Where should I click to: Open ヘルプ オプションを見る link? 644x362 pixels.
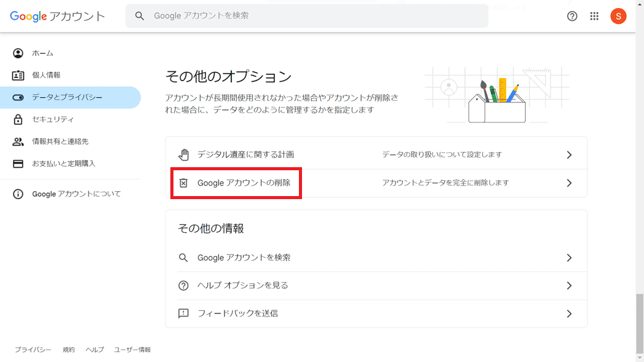(x=243, y=286)
